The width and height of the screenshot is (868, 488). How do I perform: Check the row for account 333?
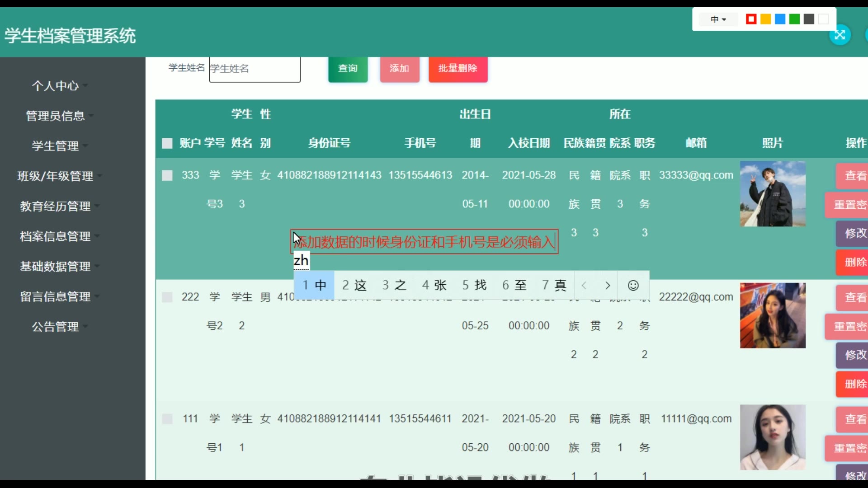[x=167, y=175]
